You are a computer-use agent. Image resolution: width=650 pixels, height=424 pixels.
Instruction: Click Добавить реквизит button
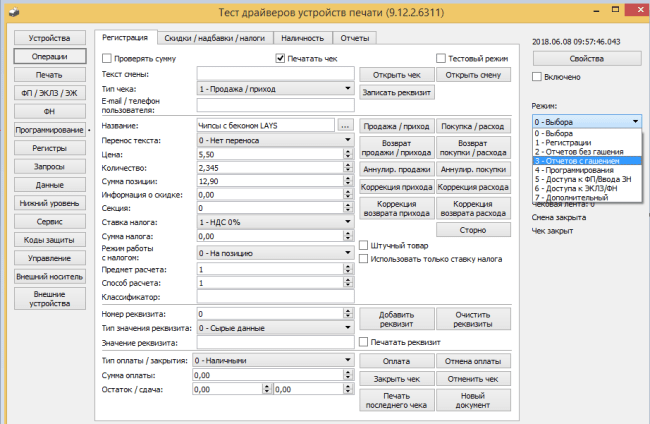[x=397, y=319]
